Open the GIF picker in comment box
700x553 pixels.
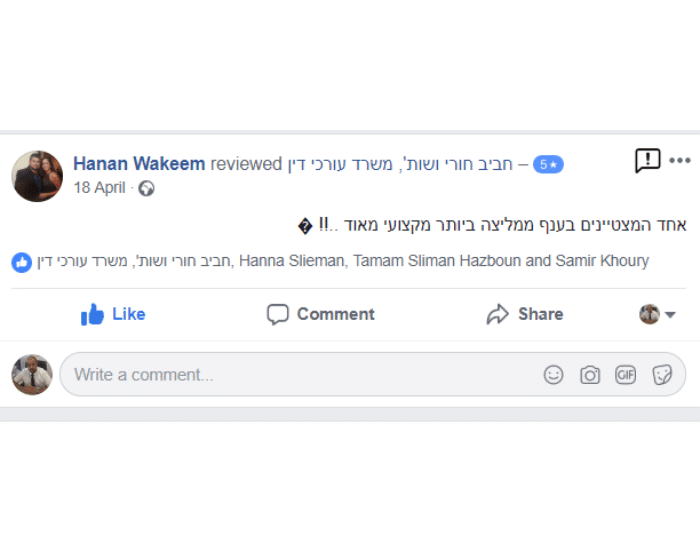click(x=626, y=375)
